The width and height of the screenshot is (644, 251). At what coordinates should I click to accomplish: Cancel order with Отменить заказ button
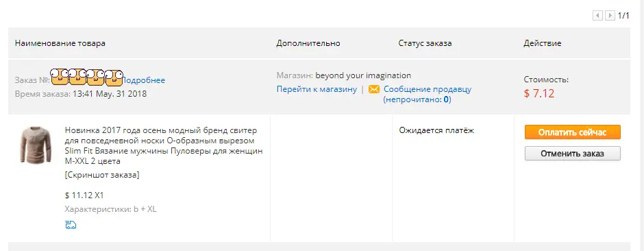coord(573,154)
